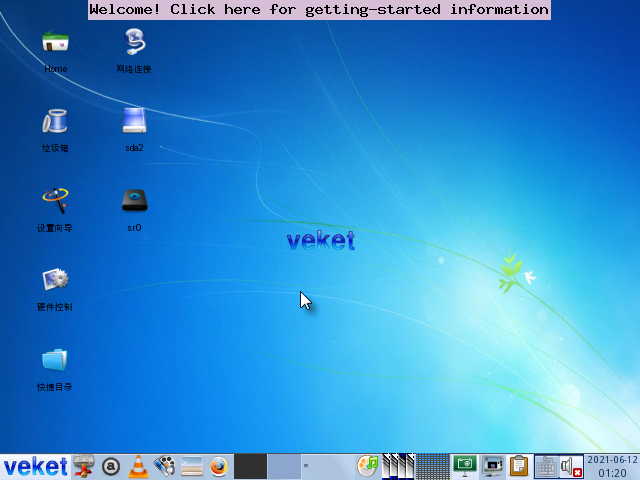Click the 2021-06-12 01:20 date and time clock
The height and width of the screenshot is (480, 640).
[612, 467]
